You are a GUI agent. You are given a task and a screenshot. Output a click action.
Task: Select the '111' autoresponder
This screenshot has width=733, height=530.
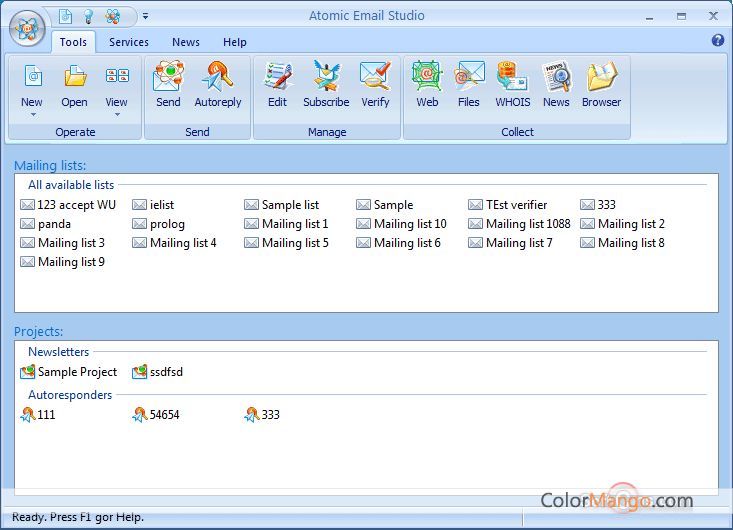(38, 415)
